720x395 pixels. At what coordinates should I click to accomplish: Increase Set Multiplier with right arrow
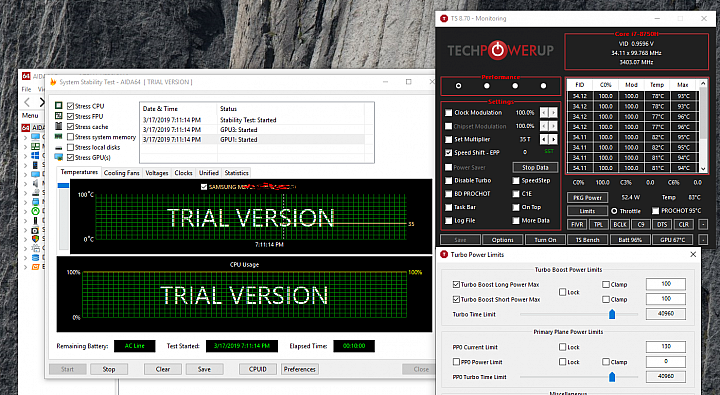coord(553,139)
